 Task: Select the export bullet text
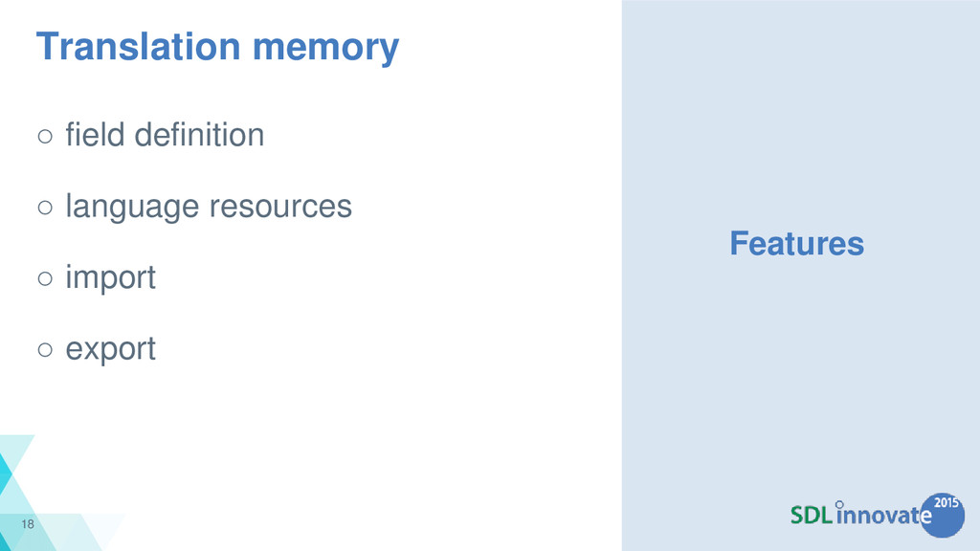[111, 349]
